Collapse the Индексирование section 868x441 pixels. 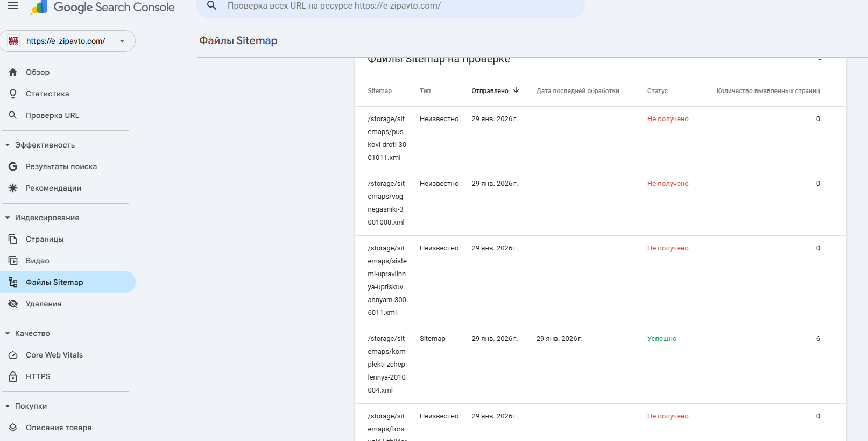click(x=8, y=218)
